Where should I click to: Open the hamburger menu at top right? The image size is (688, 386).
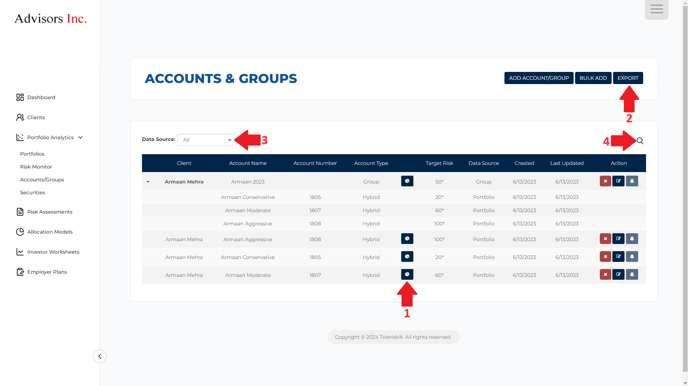tap(656, 9)
